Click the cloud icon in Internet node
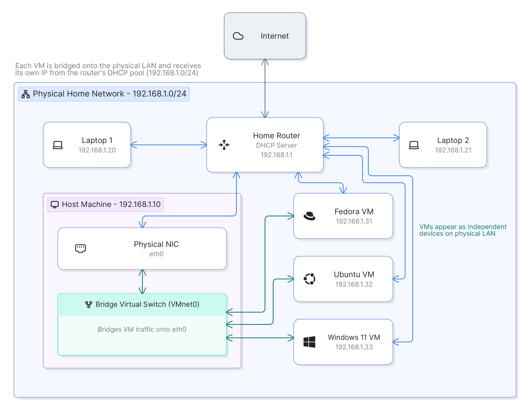The height and width of the screenshot is (412, 532). [x=238, y=36]
